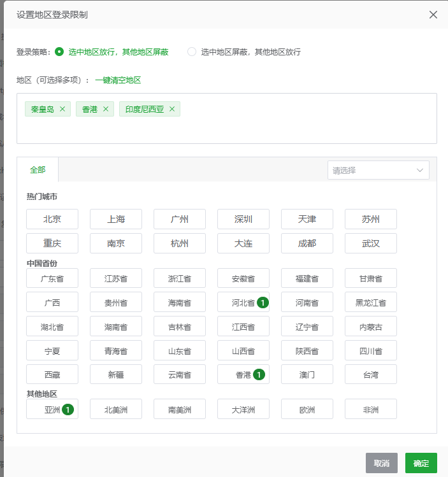Image resolution: width=448 pixels, height=477 pixels.
Task: Open 大洋洲 under 其他地区
Action: click(243, 409)
